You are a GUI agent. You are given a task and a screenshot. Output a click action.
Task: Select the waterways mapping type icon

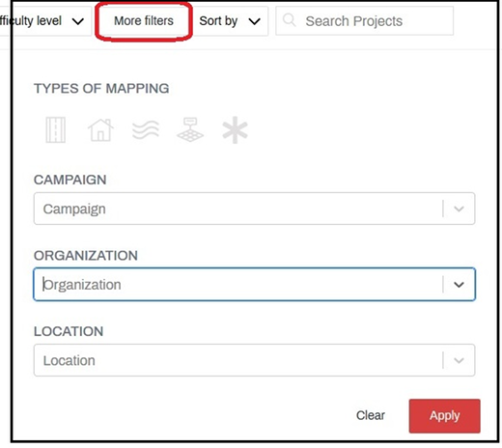(x=146, y=130)
